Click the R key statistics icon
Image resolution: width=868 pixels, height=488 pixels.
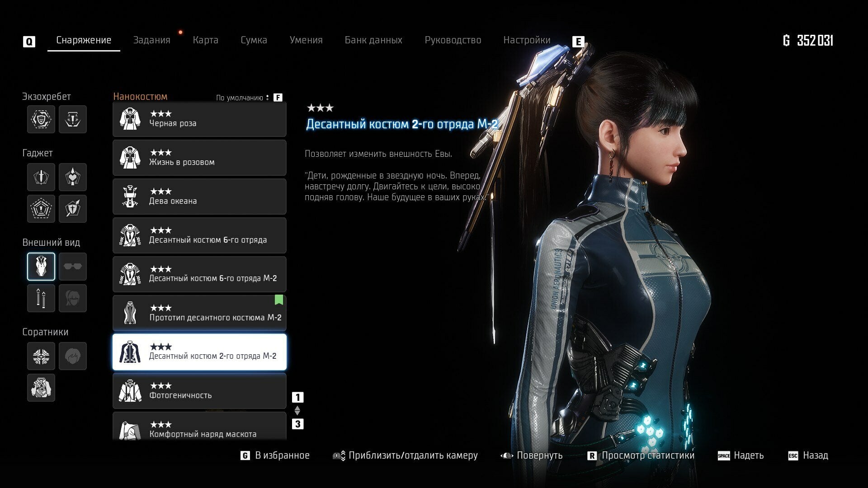pos(592,455)
